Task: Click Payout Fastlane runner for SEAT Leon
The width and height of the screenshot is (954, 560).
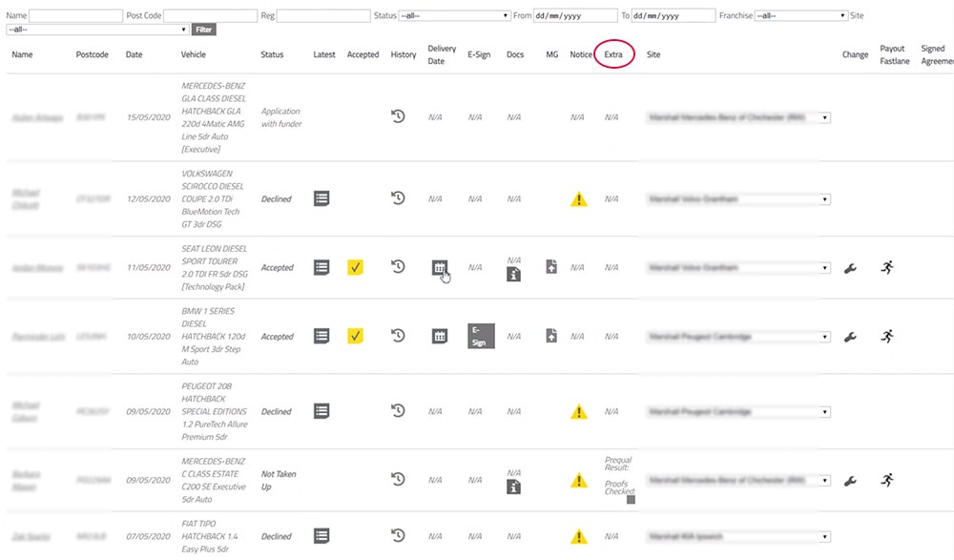Action: coord(887,267)
